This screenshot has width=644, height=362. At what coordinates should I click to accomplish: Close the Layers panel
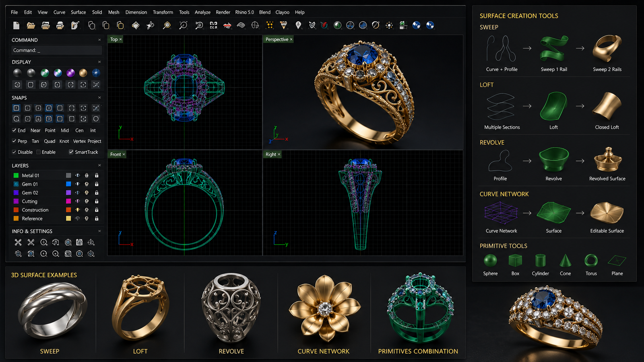click(x=99, y=165)
